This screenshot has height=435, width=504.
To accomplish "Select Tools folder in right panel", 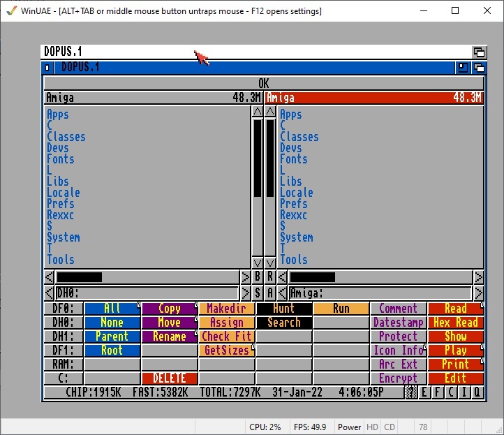I will (x=293, y=260).
